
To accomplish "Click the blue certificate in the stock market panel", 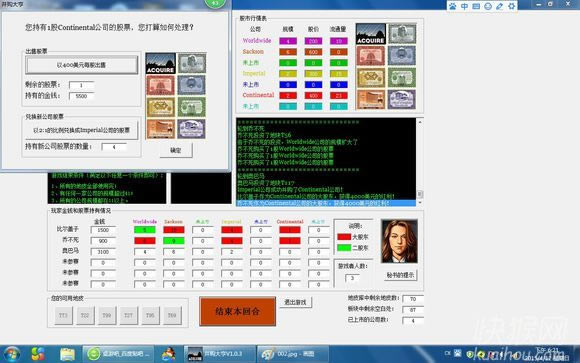I will (402, 56).
